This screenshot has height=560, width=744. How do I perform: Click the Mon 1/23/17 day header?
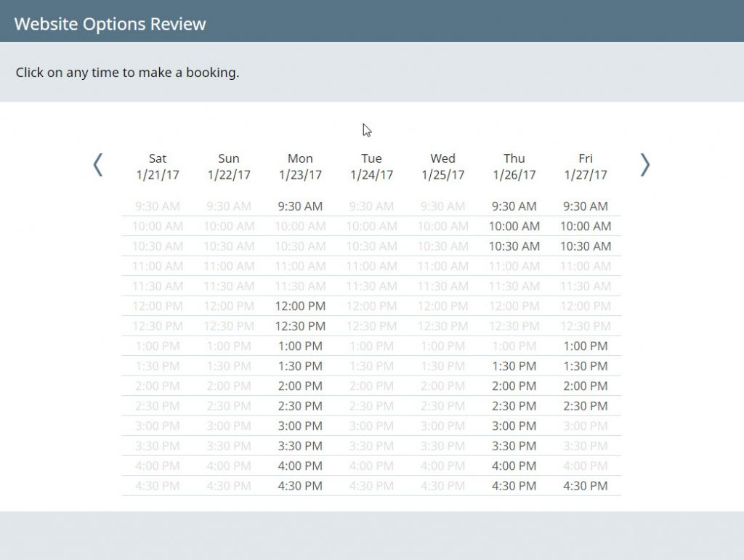pos(300,166)
